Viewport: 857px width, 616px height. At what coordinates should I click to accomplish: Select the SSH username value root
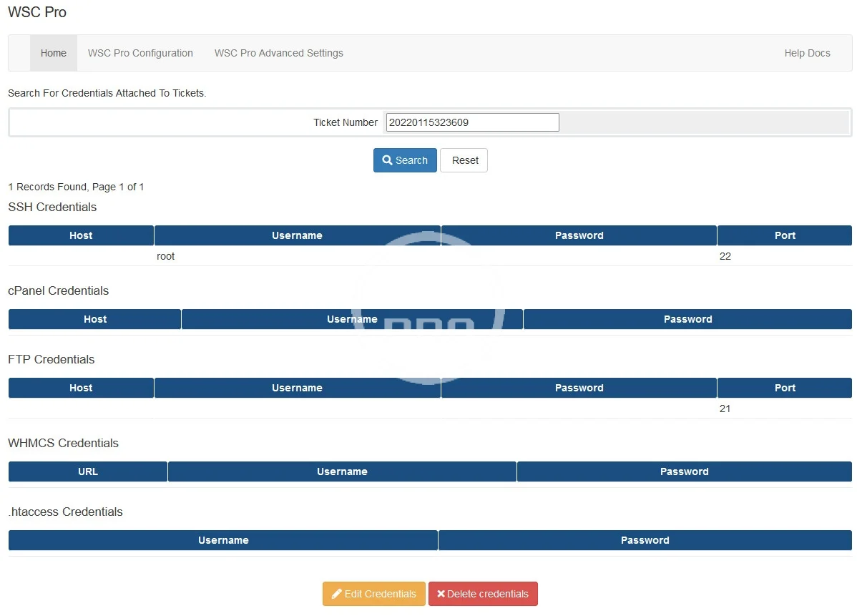pyautogui.click(x=166, y=256)
